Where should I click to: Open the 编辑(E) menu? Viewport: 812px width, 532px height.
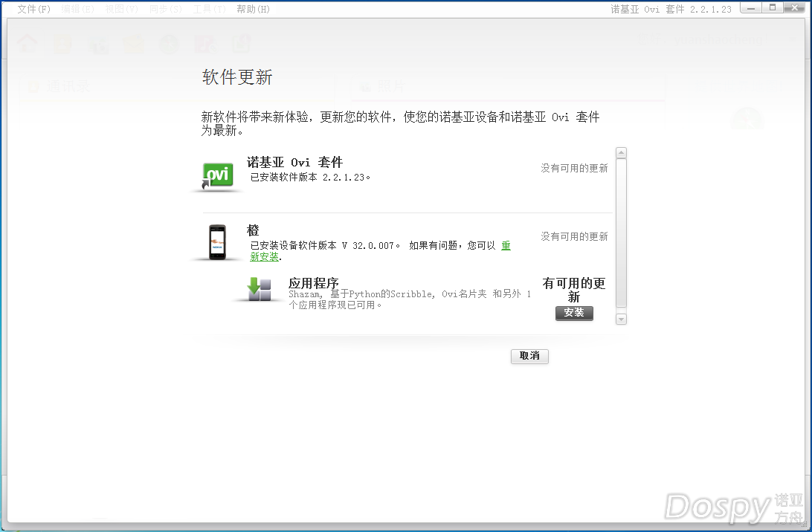coord(77,9)
